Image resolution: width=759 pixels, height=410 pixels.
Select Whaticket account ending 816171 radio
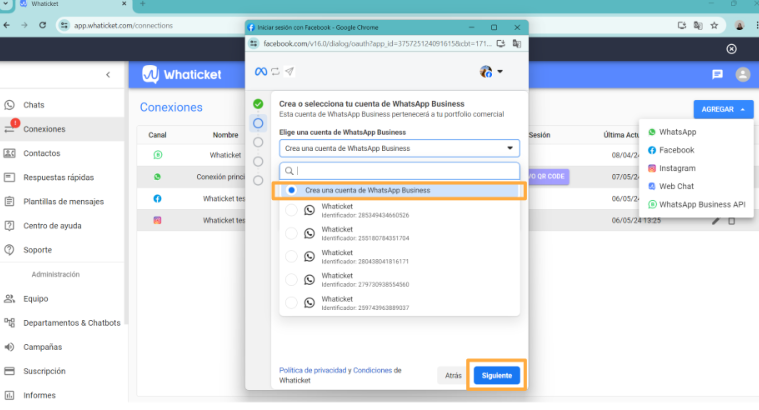point(291,257)
